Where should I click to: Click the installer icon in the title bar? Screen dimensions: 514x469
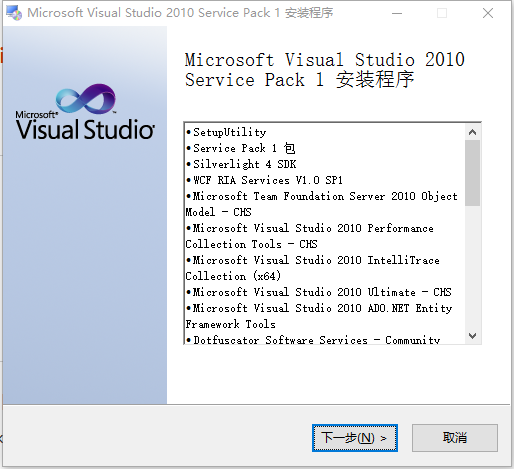tap(14, 13)
